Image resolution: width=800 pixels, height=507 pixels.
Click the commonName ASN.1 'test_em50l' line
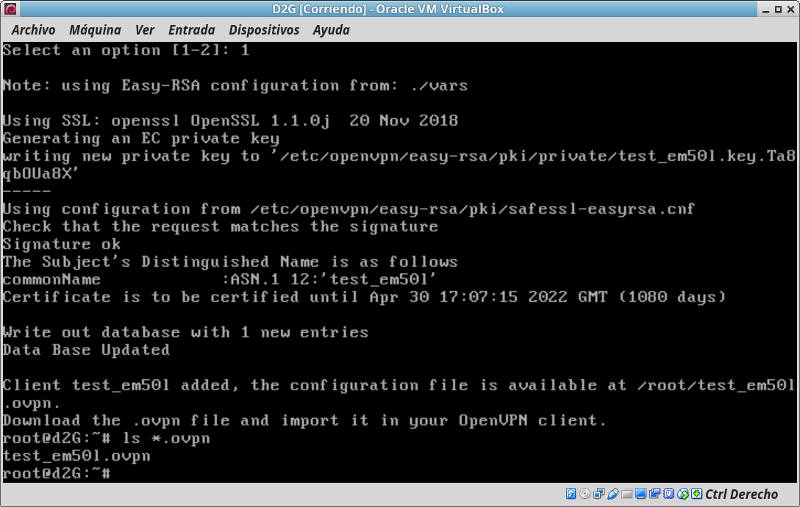tap(219, 280)
